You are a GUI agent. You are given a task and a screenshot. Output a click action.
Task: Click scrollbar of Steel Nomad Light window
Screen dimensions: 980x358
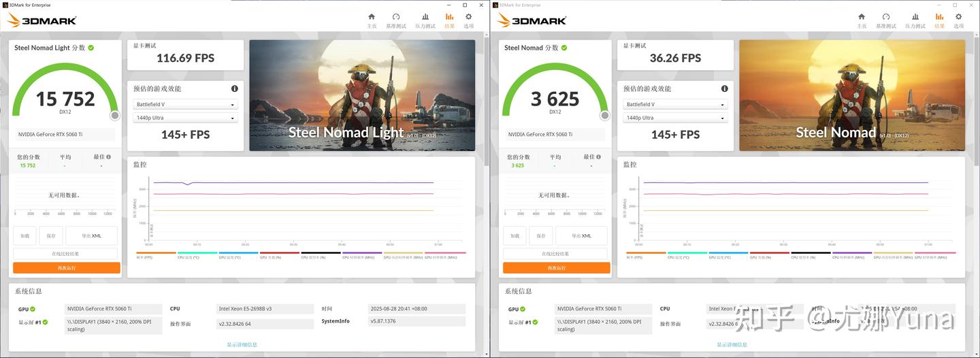486,102
